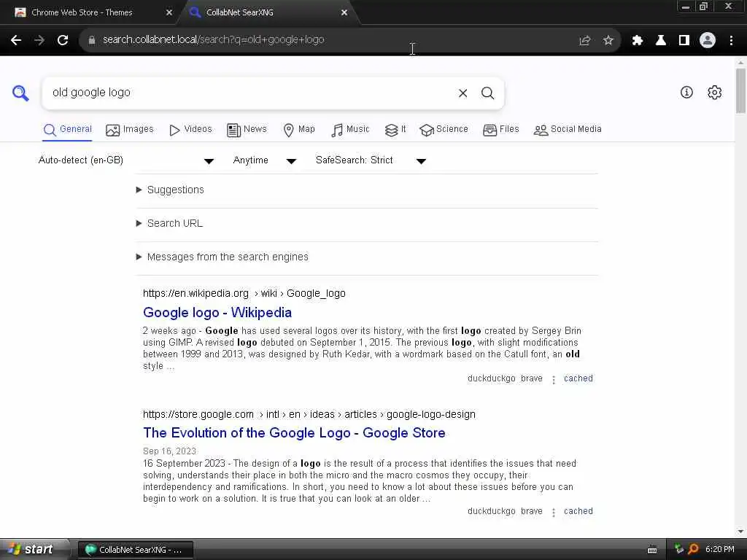Open options dots for Wikipedia result

(553, 379)
